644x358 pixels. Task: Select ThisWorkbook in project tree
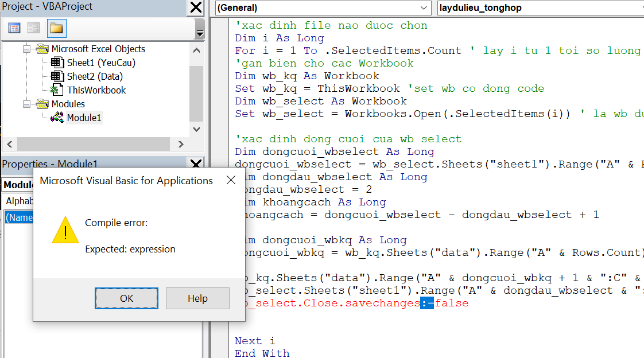coord(96,90)
